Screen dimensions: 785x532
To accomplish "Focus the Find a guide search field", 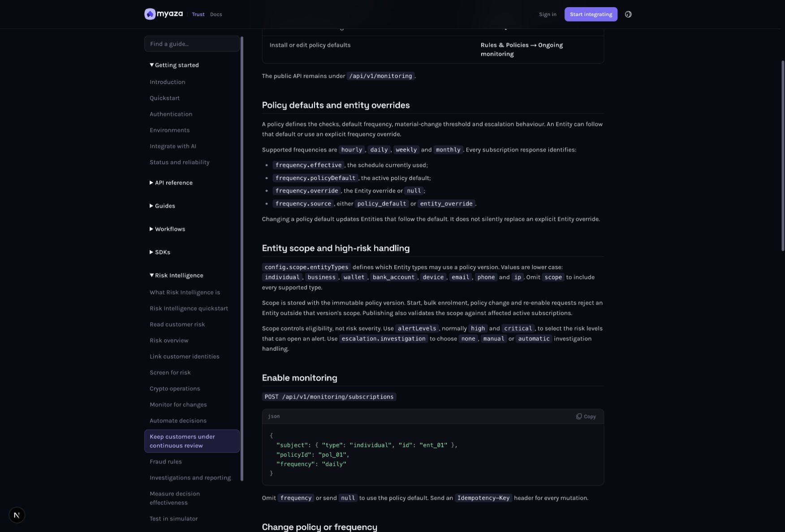I will pyautogui.click(x=192, y=44).
